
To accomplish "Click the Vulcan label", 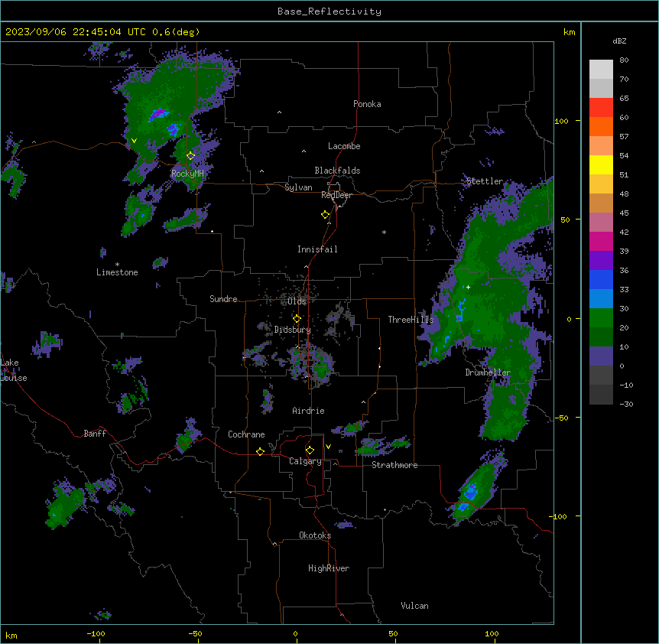I will (415, 606).
